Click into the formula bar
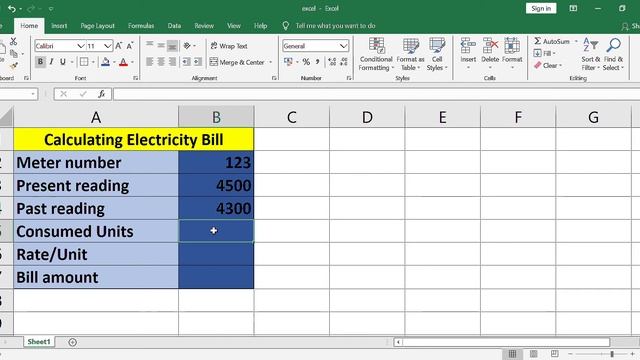Viewport: 640px width, 360px height. point(376,94)
